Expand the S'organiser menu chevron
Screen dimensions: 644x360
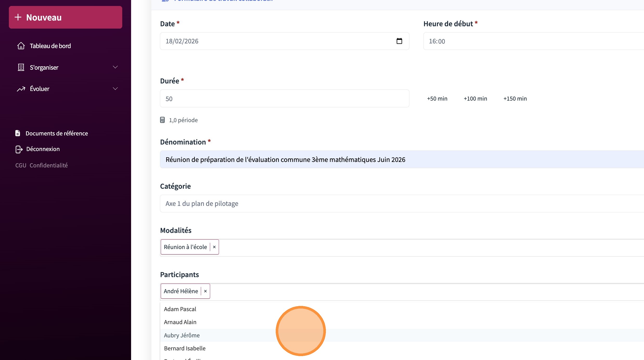point(115,67)
